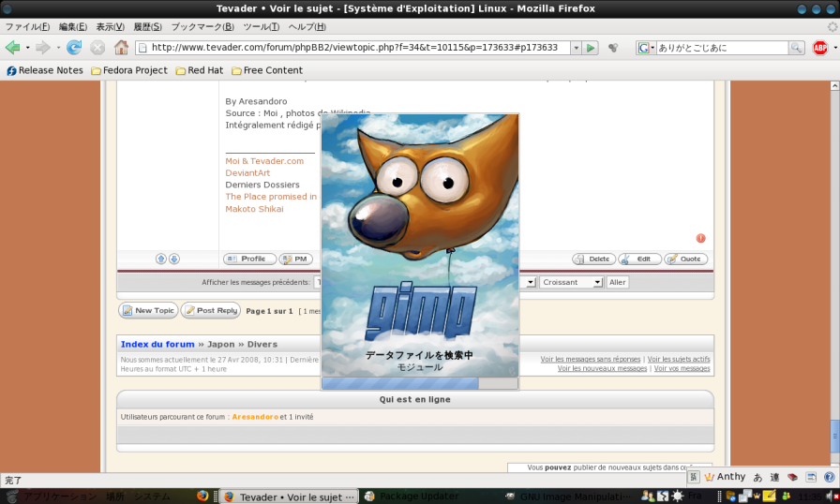
Task: Click the brightness sun icon in panel
Action: coord(677,496)
